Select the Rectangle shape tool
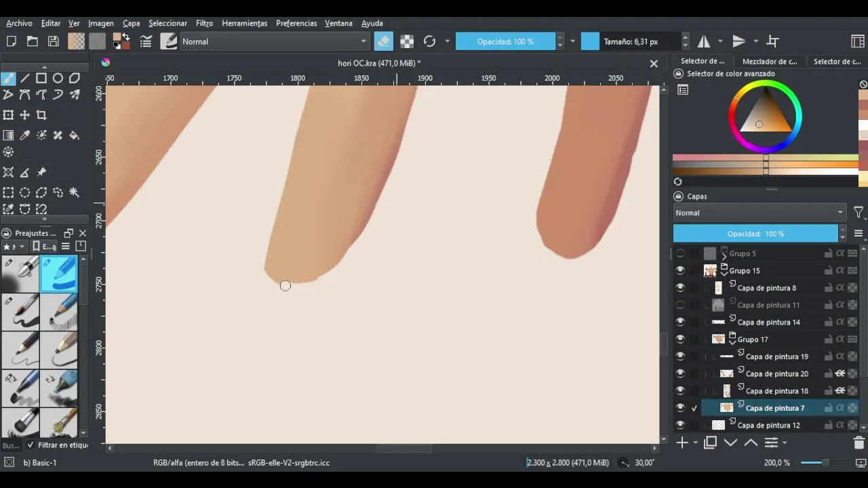This screenshot has width=868, height=488. (41, 78)
